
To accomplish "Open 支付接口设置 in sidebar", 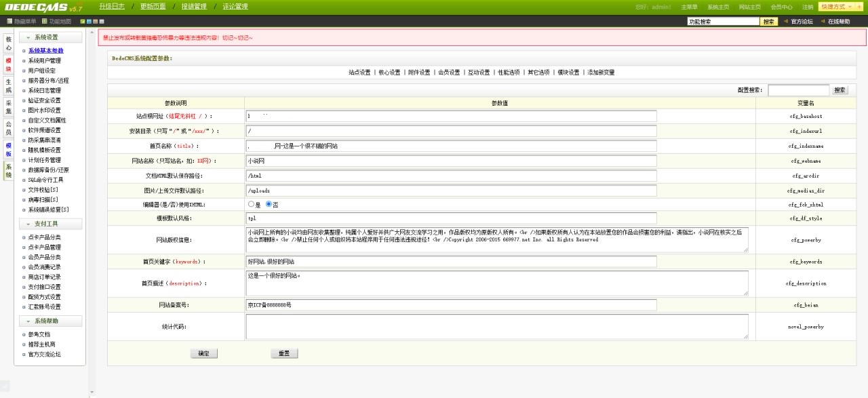I will (44, 287).
